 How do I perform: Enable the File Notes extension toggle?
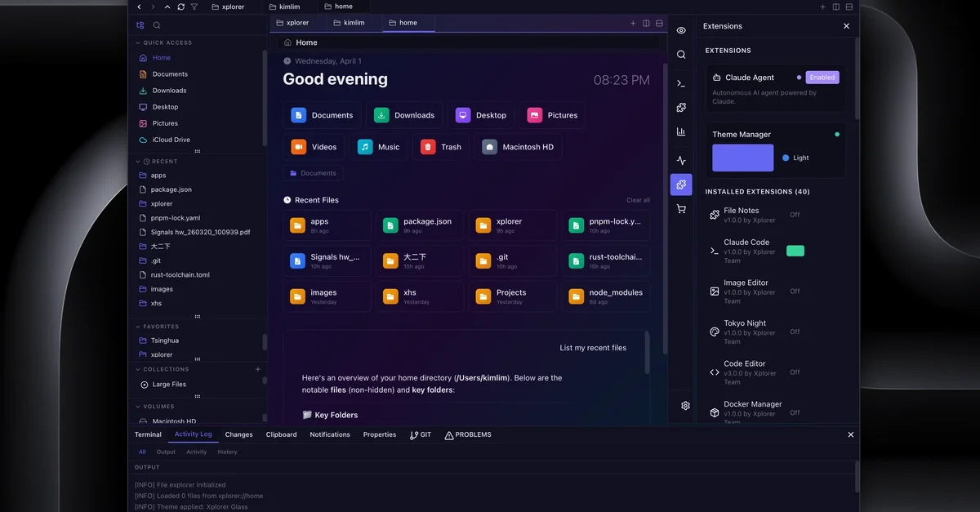pos(795,215)
